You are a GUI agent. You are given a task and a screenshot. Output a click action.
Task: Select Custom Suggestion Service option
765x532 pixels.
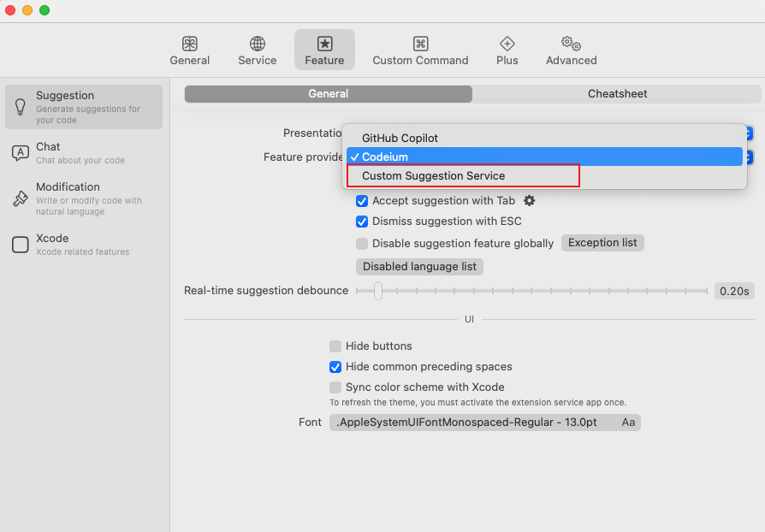point(433,176)
